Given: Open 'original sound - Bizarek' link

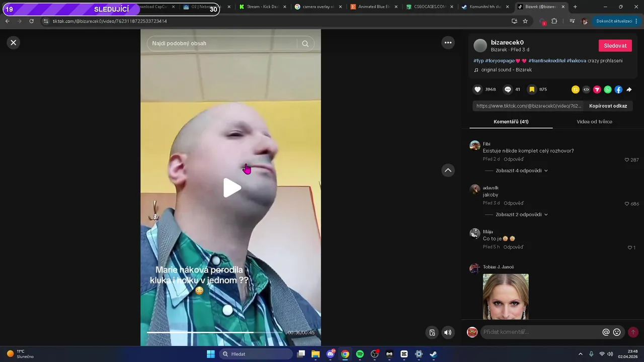Looking at the screenshot, I should (x=506, y=70).
